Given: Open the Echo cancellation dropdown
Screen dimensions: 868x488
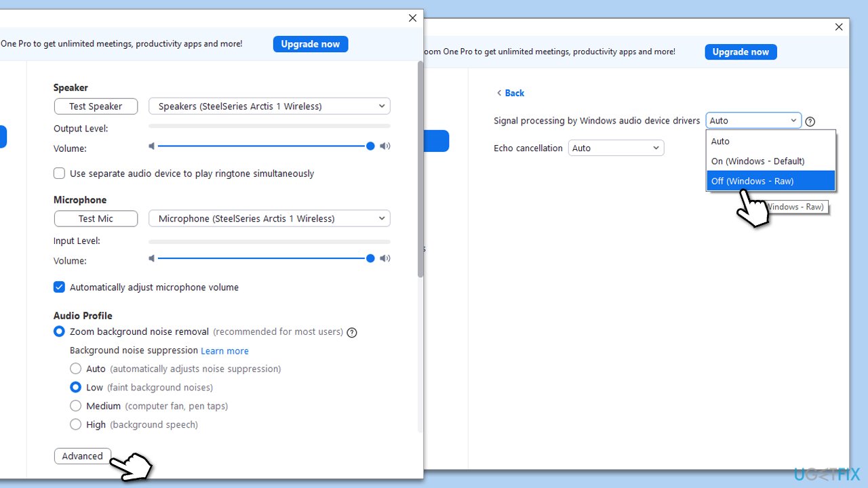Looking at the screenshot, I should [616, 148].
